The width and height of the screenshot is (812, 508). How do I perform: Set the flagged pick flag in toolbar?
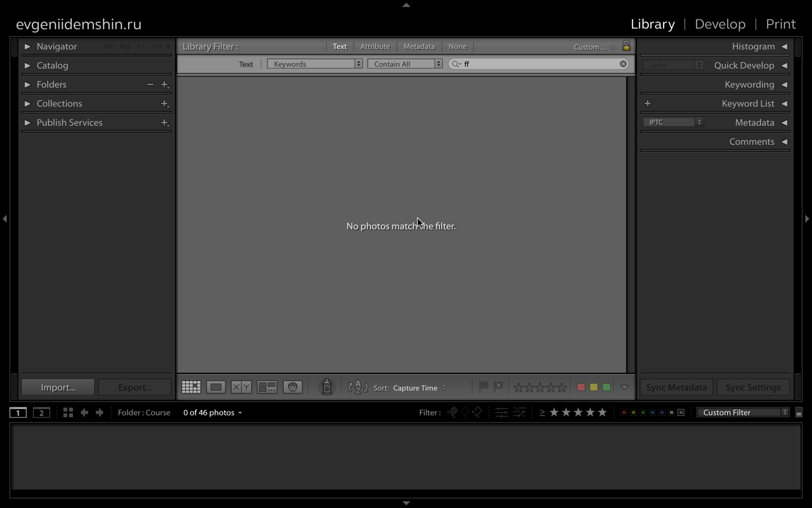(x=483, y=387)
